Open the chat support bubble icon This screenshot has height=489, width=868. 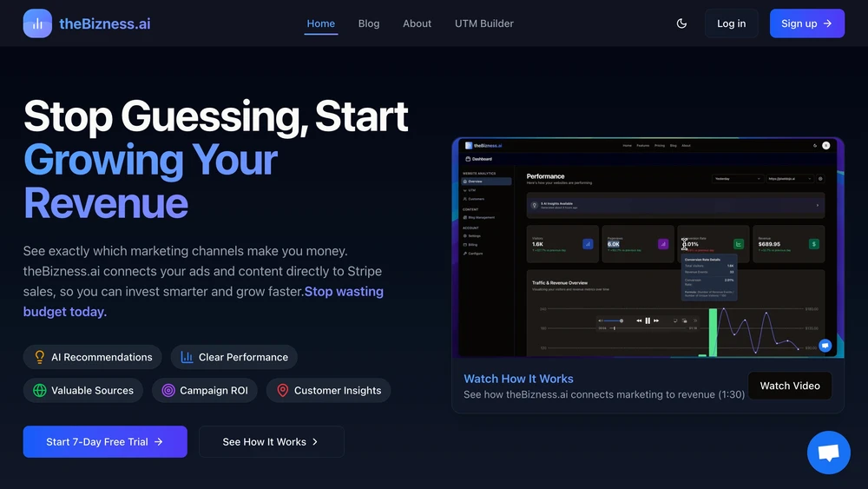(x=828, y=453)
